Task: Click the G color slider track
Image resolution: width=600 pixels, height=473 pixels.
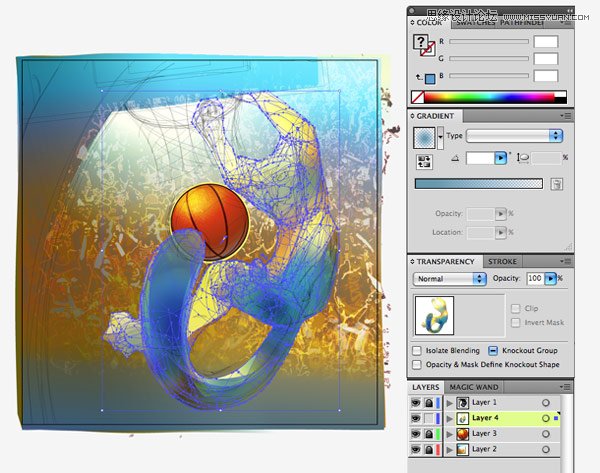Action: [x=489, y=59]
